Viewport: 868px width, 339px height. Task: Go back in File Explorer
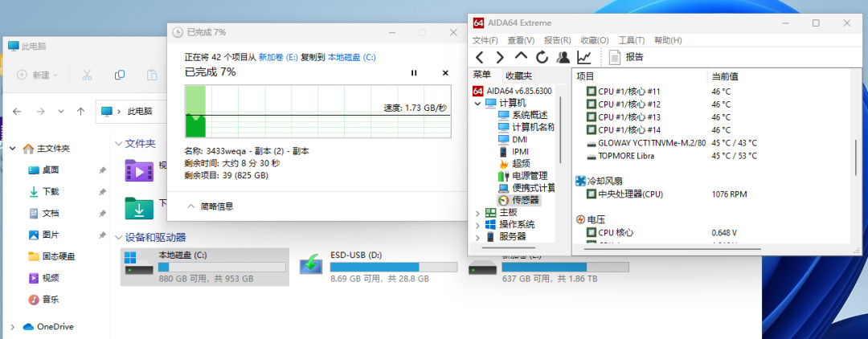click(x=17, y=111)
